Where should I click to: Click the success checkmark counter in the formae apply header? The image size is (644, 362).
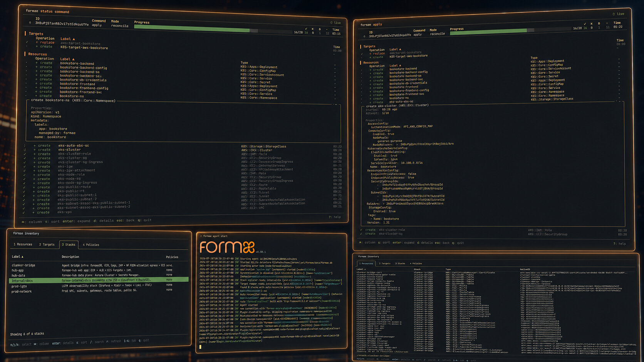(585, 26)
